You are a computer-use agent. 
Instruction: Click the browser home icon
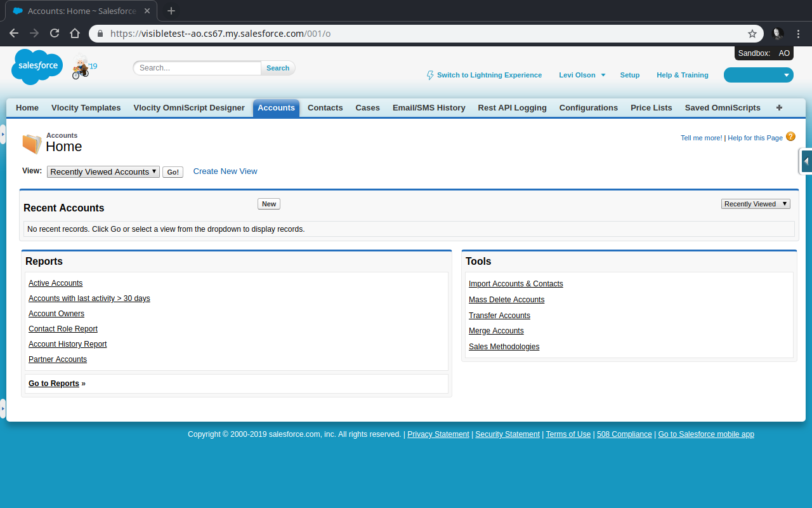(75, 33)
